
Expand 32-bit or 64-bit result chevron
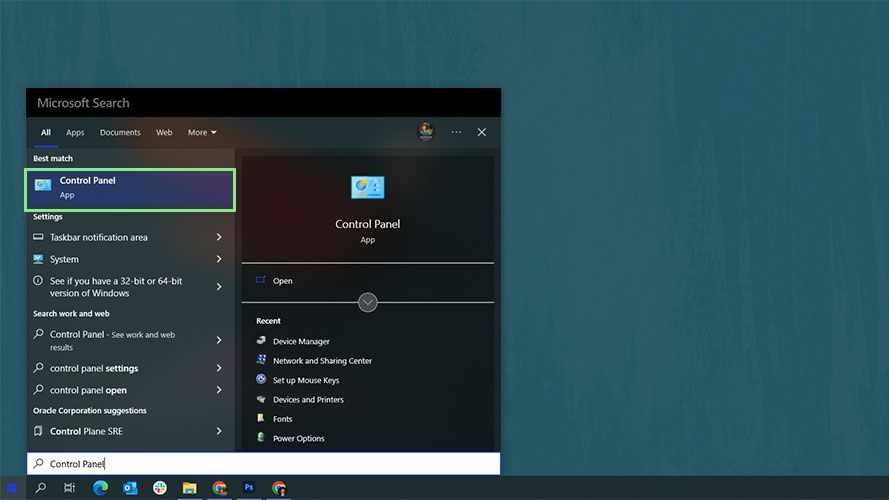click(x=219, y=287)
